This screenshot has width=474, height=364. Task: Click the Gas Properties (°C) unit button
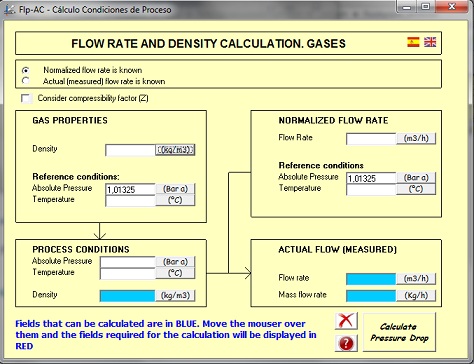[175, 200]
